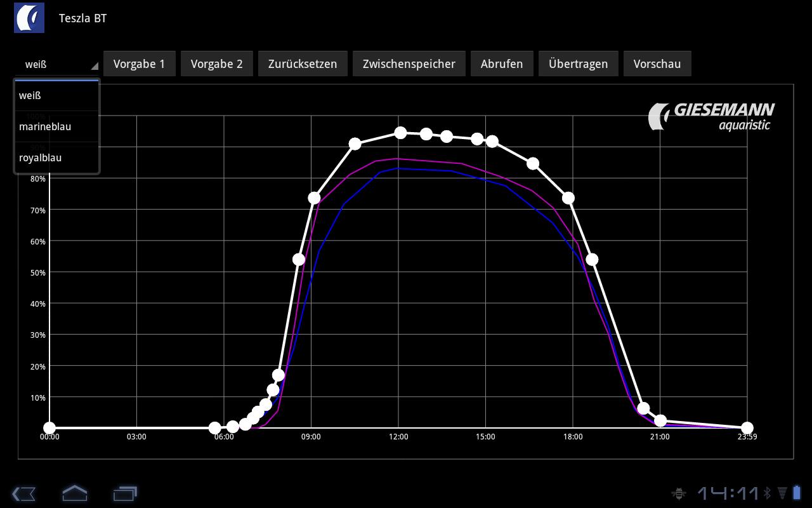Screen dimensions: 812x508
Task: Select the 6% point just before 21:00
Action: [643, 408]
